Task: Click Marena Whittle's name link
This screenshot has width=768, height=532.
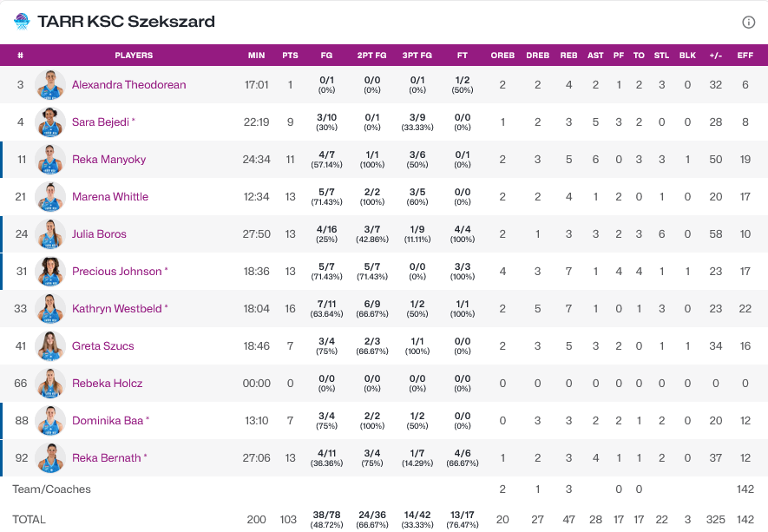Action: 110,197
